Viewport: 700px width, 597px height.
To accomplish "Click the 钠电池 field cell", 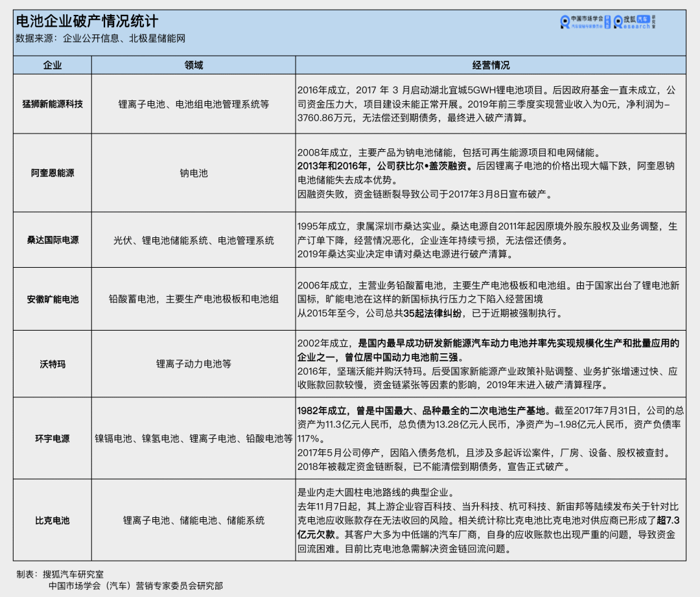I will pyautogui.click(x=193, y=173).
